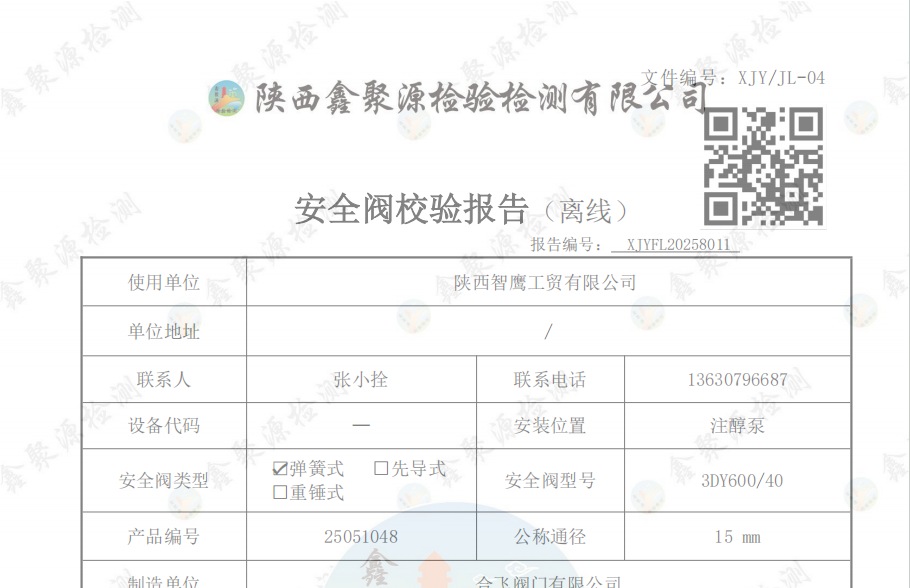Toggle the 弹簧式 checkbox
This screenshot has width=910, height=588.
[x=280, y=468]
